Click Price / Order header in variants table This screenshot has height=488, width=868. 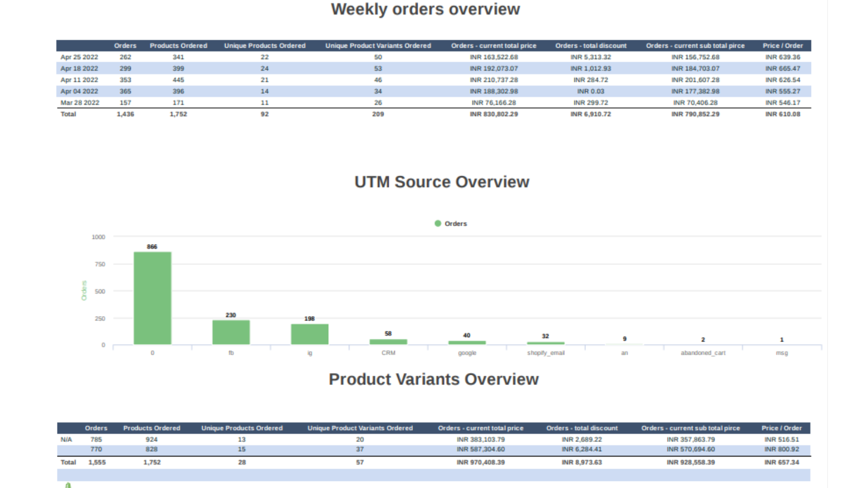782,428
